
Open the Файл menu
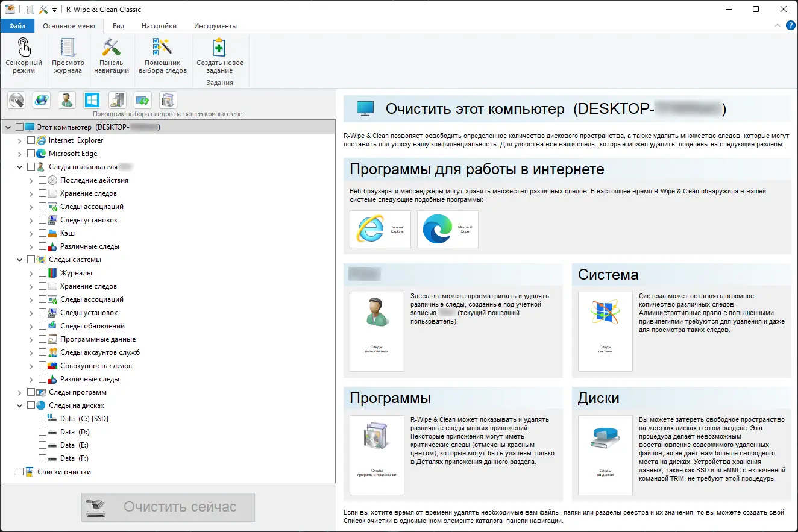click(x=17, y=26)
